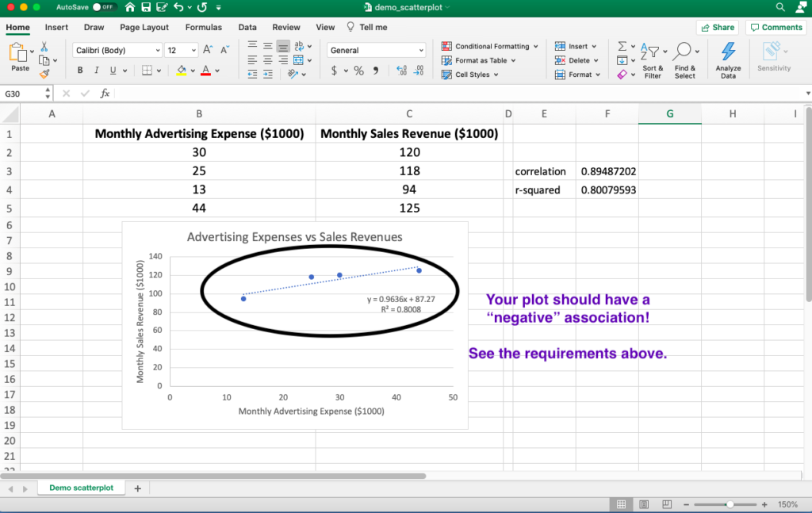Switch to the Formulas ribbon tab
Image resolution: width=812 pixels, height=513 pixels.
[203, 26]
